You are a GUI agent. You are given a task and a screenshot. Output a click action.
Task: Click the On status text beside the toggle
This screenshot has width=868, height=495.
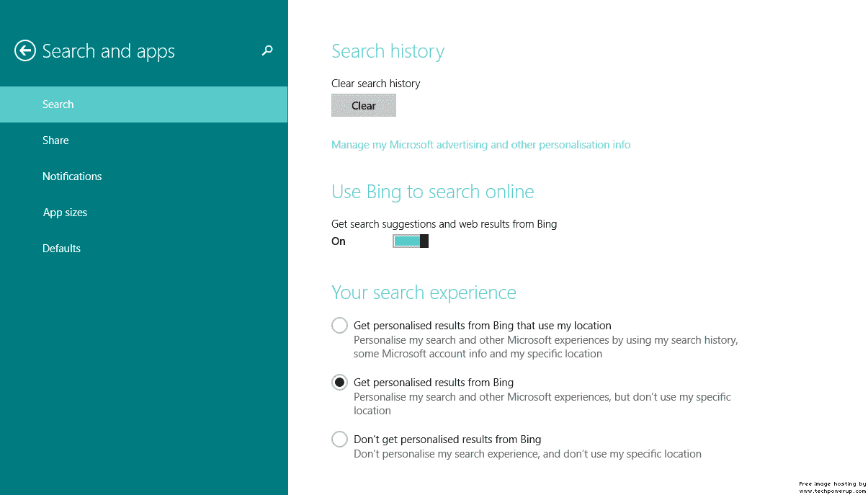click(x=339, y=241)
